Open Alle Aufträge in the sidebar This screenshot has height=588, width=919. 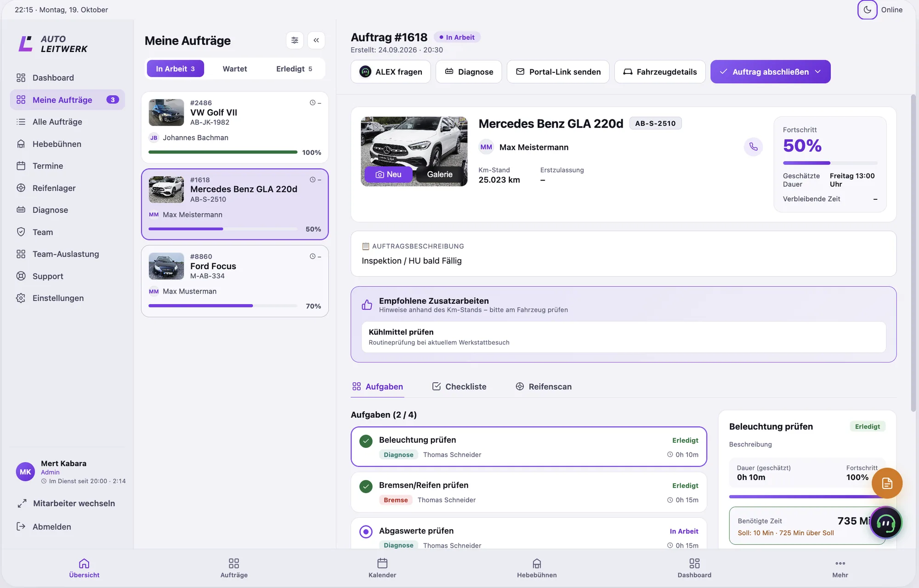[x=67, y=122]
